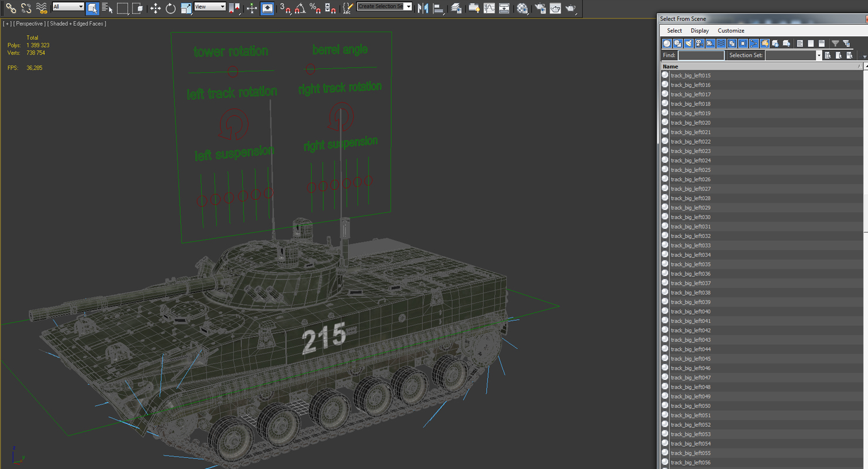Screen dimensions: 868x469
Task: Click the Mirror tool
Action: 422,8
